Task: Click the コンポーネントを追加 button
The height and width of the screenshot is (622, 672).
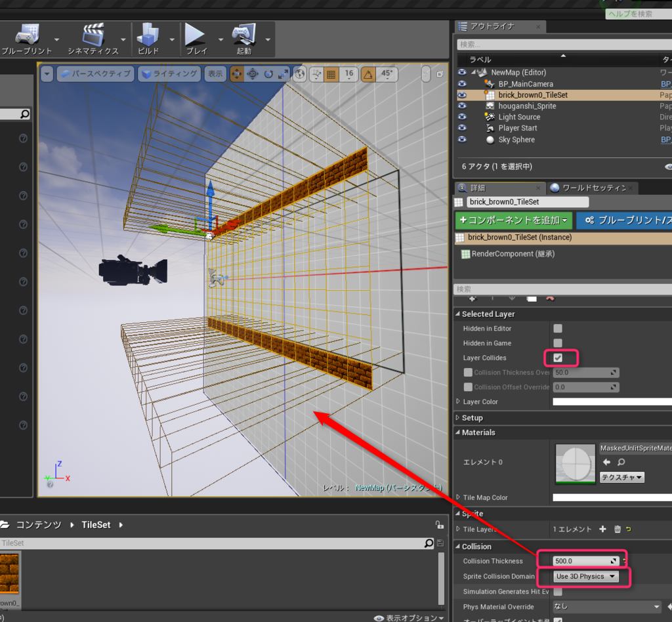Action: [513, 220]
